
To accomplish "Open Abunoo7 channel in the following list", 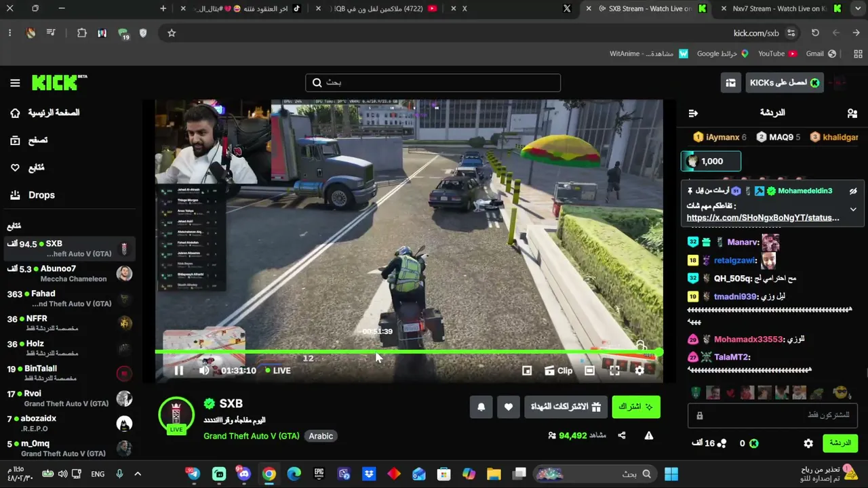I will point(69,274).
